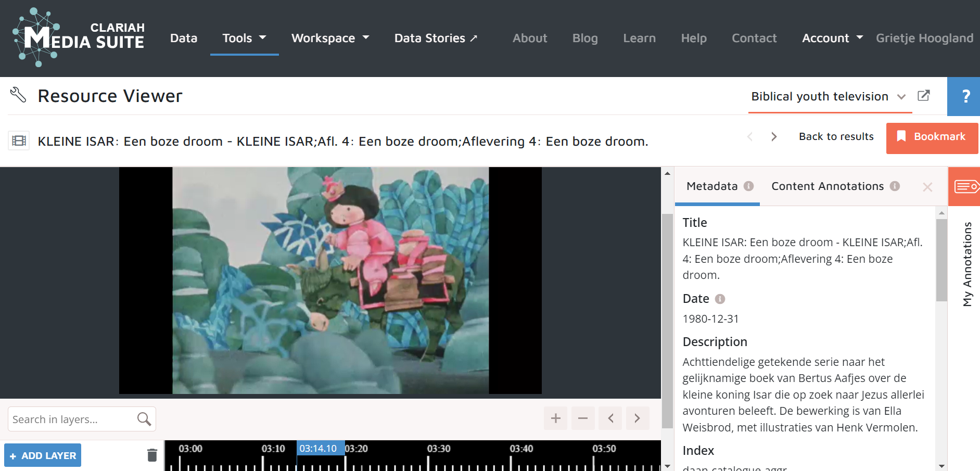Go to next resource arrow
Viewport: 980px width, 471px height.
click(x=774, y=137)
